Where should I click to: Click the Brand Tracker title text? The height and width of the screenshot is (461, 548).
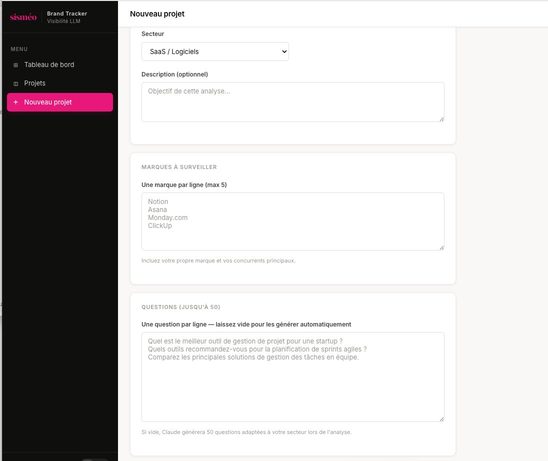click(67, 14)
